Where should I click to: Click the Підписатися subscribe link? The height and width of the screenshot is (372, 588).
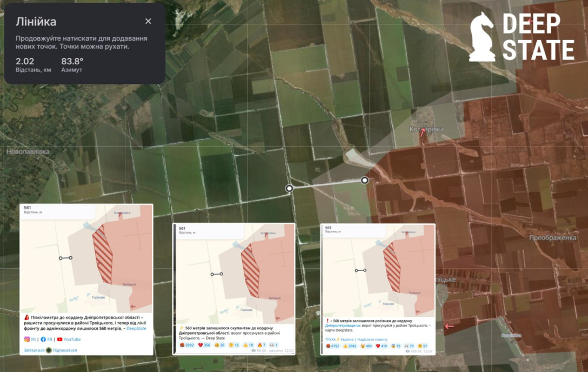64,350
